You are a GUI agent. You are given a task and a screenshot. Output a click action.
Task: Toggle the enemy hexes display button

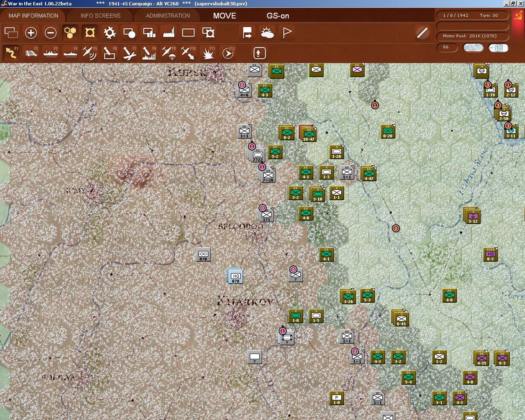[x=90, y=32]
